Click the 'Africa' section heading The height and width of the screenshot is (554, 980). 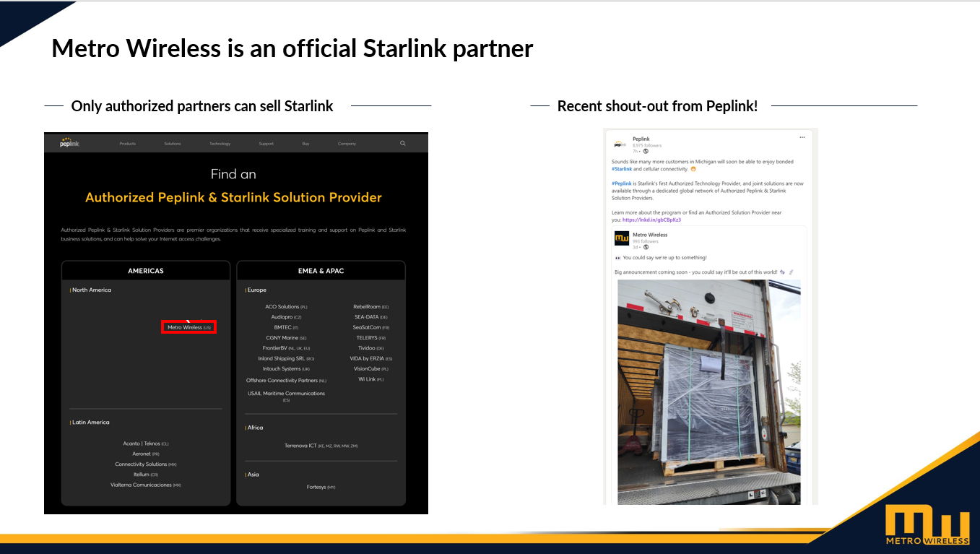255,428
